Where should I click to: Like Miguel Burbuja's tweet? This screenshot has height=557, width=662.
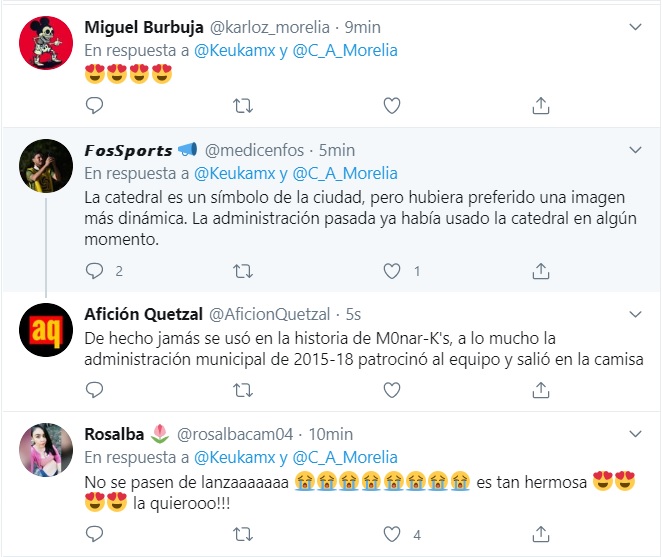point(392,105)
